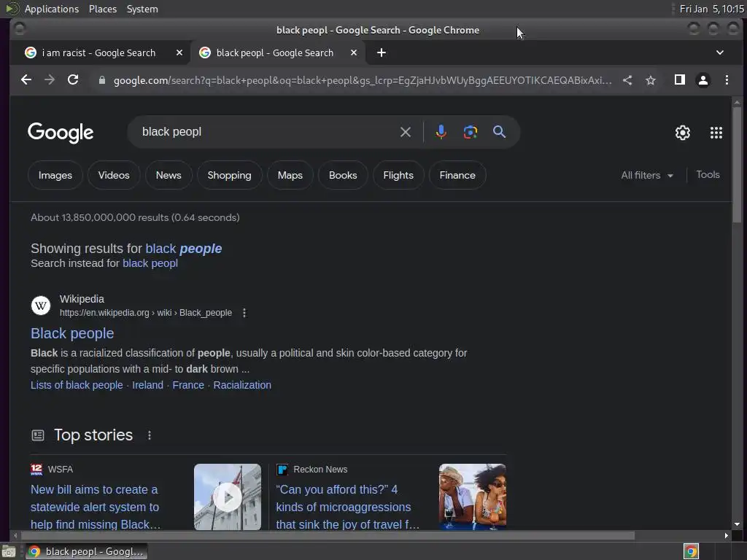
Task: Go back to the previous page
Action: coord(26,80)
